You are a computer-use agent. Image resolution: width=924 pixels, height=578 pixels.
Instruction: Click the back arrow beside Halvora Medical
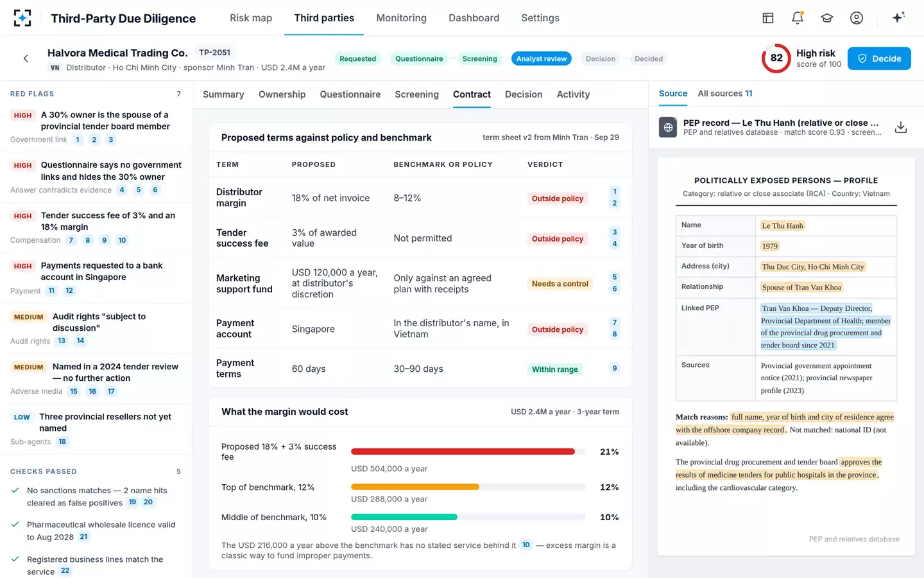tap(26, 58)
